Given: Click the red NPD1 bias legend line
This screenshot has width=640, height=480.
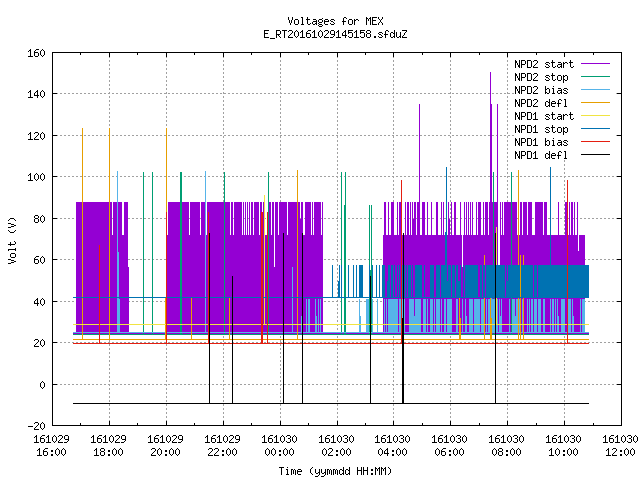Looking at the screenshot, I should 595,142.
